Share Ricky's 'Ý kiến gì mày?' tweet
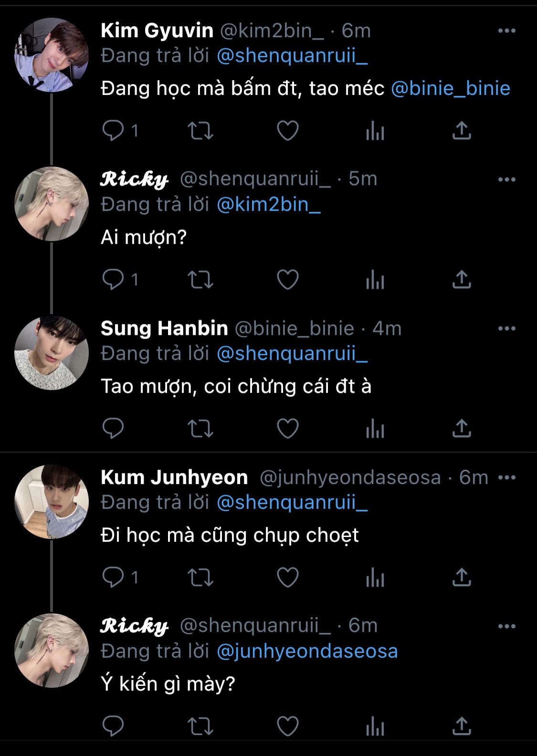537x756 pixels. point(462,726)
